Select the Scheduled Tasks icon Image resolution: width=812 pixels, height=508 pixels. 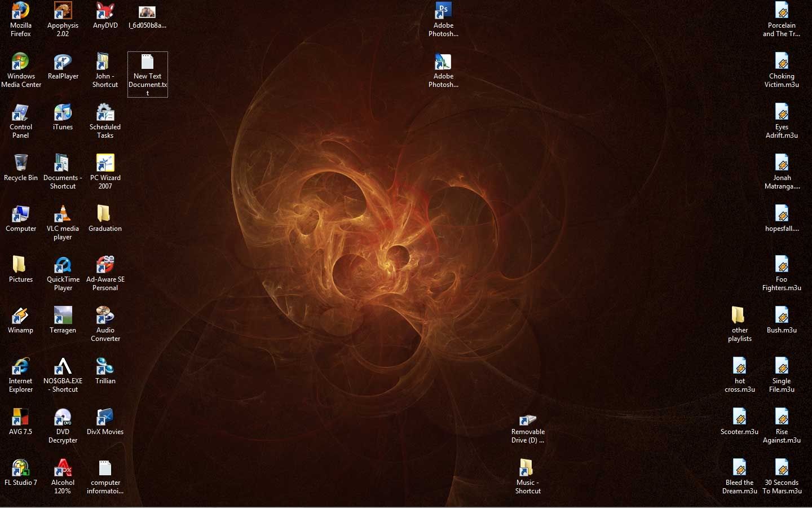pos(105,112)
